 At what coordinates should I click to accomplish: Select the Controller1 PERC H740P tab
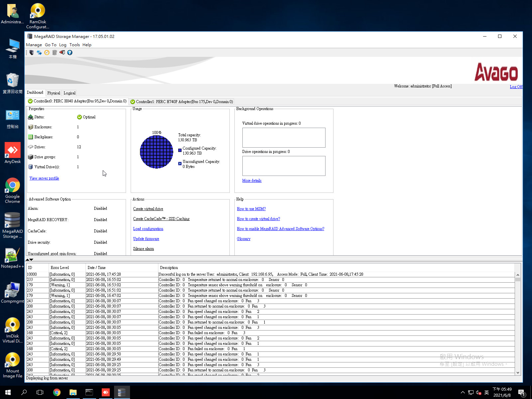point(182,102)
